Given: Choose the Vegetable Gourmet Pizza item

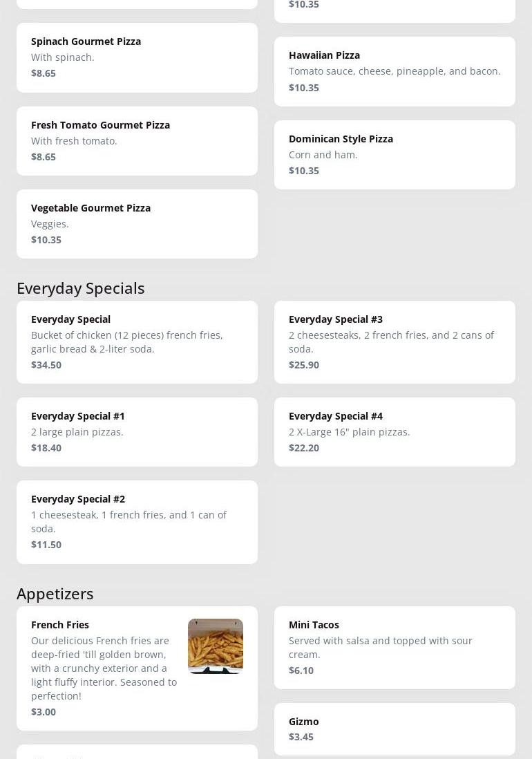Looking at the screenshot, I should (137, 223).
